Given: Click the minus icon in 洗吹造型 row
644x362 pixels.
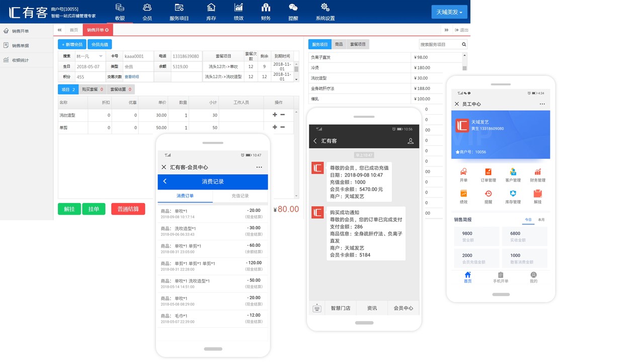Looking at the screenshot, I should pos(283,115).
